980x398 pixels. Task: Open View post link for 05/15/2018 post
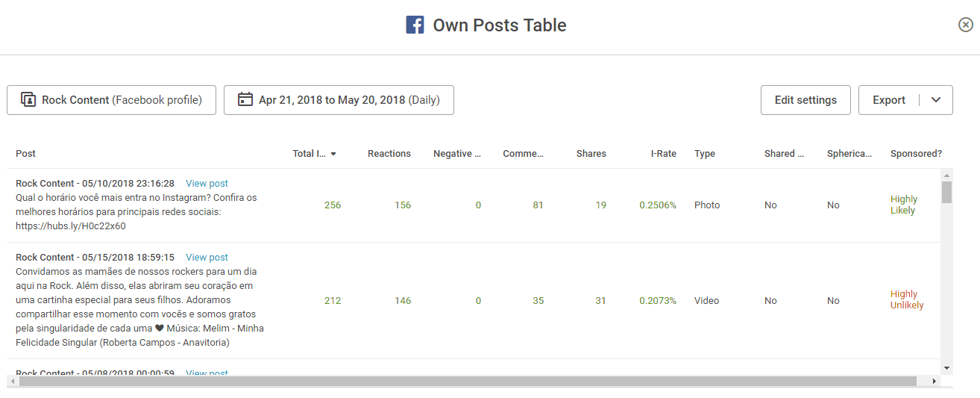pos(207,258)
